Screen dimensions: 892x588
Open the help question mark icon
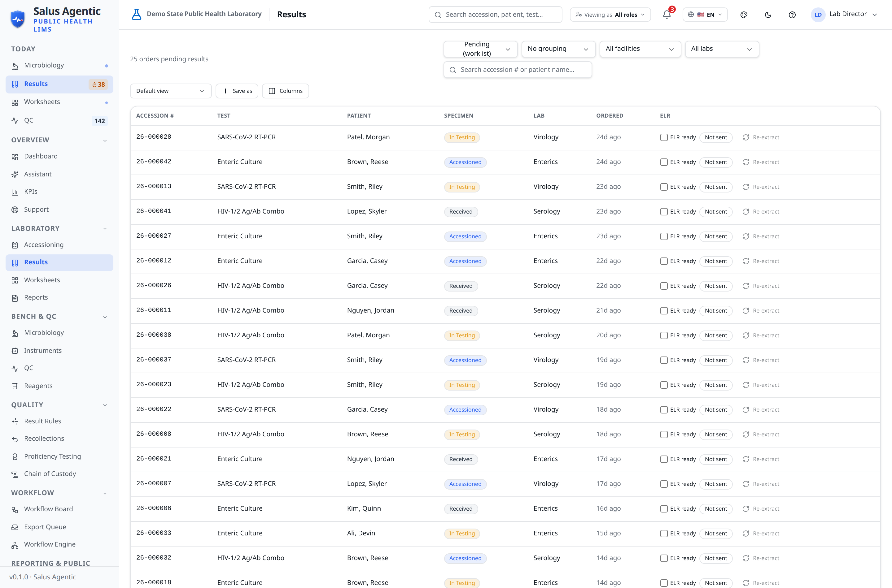[x=792, y=15]
